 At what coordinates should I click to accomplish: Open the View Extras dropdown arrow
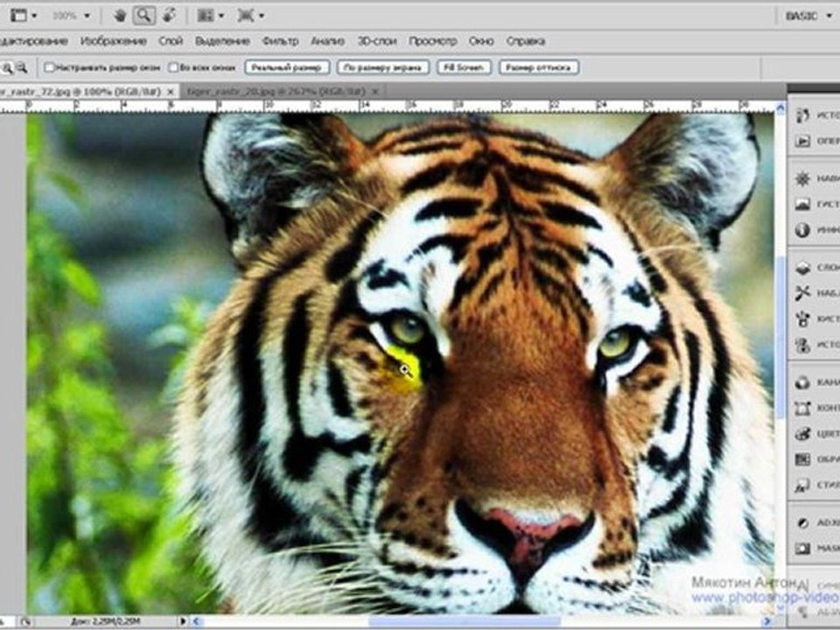[x=34, y=16]
